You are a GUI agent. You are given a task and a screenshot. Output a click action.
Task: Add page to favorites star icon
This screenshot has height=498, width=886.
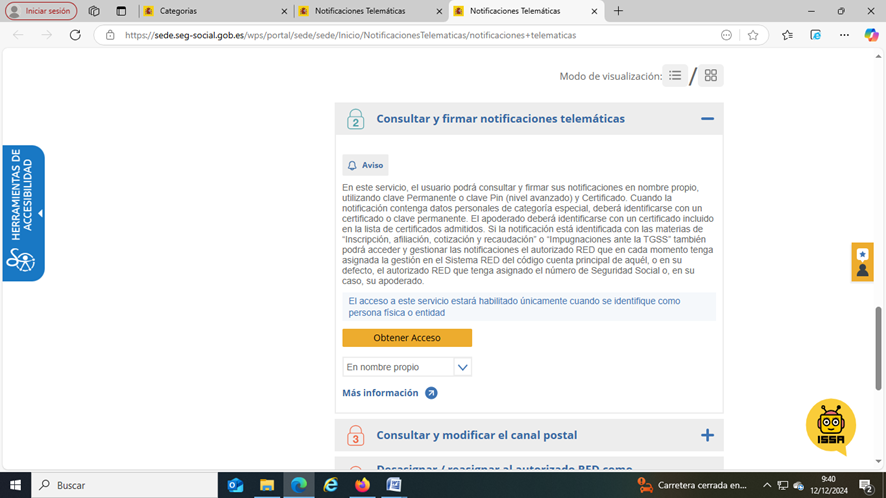tap(753, 35)
